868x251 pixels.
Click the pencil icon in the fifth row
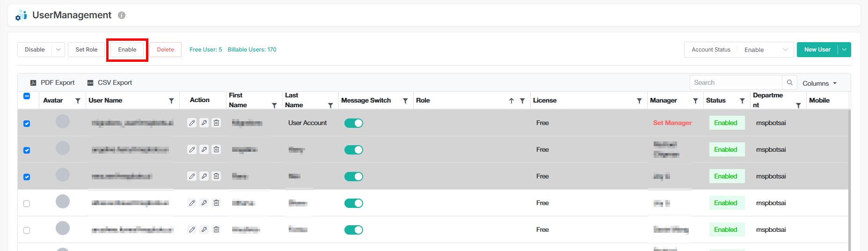coord(192,229)
